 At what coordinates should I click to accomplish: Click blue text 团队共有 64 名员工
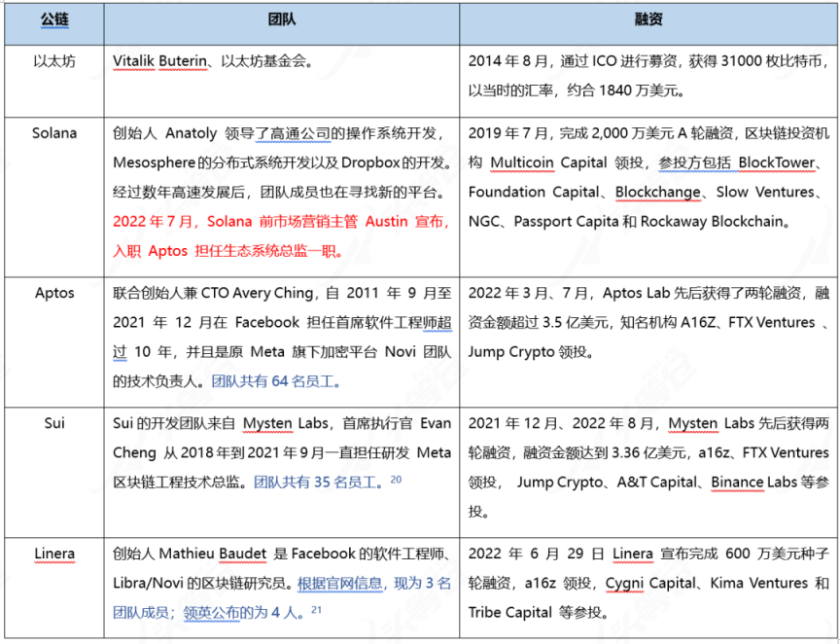tap(273, 381)
